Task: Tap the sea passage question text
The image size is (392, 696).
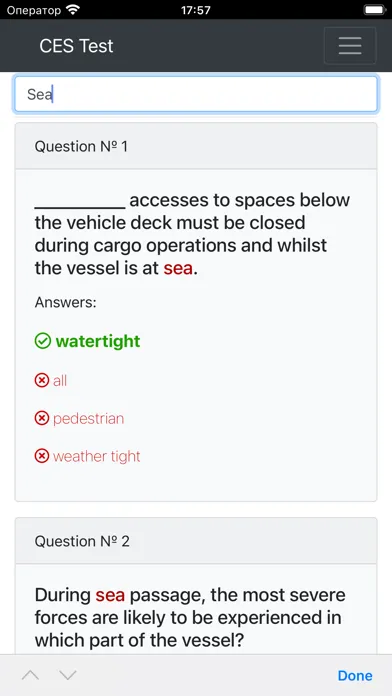Action: point(190,617)
